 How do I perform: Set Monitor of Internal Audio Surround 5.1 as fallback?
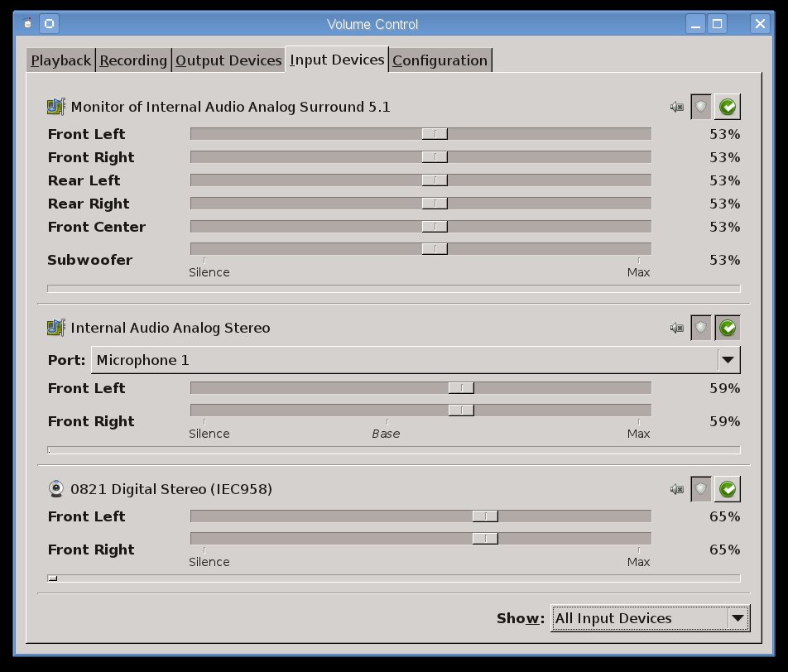(x=728, y=107)
